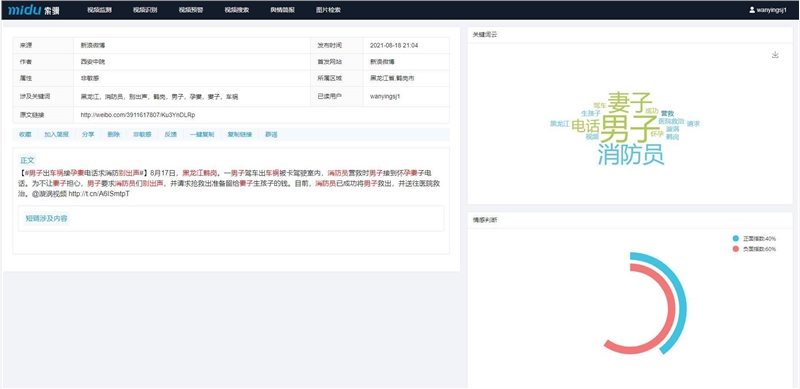Click the 分享 action button

[x=88, y=135]
